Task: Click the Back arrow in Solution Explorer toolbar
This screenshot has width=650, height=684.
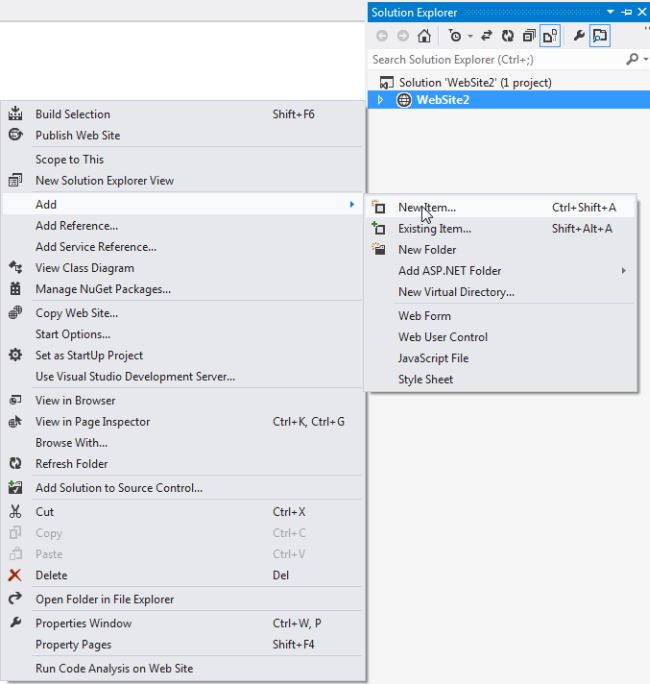Action: pyautogui.click(x=382, y=36)
